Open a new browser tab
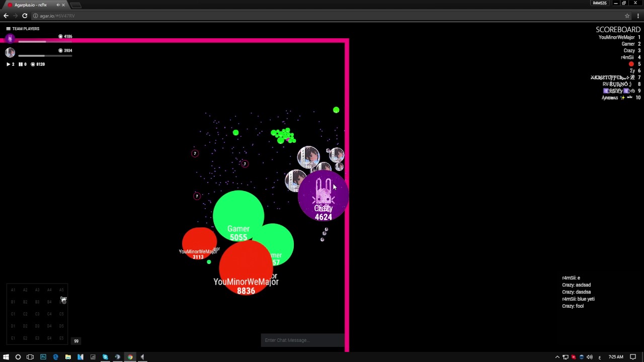This screenshot has height=362, width=644. (76, 5)
